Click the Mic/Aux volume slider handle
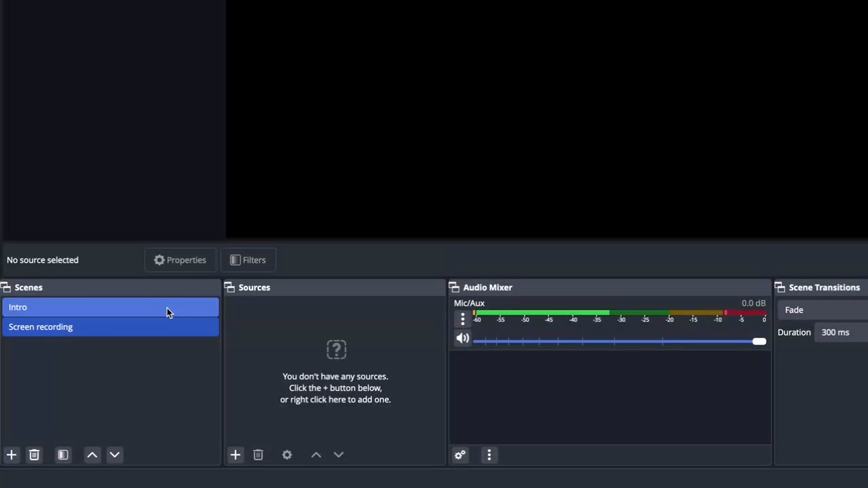The width and height of the screenshot is (868, 488). tap(759, 341)
